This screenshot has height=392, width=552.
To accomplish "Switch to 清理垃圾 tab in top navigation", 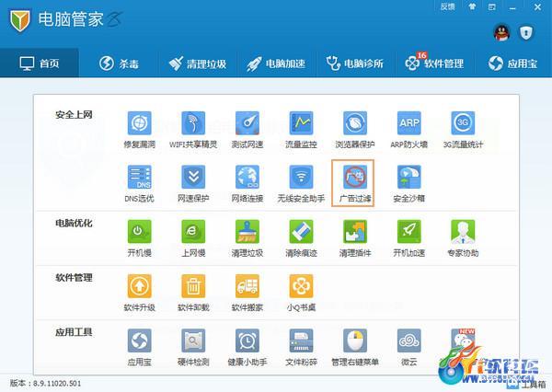I will (x=198, y=63).
